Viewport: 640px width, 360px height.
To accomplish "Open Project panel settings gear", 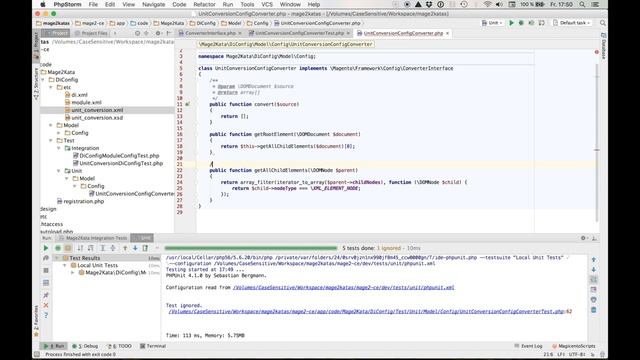I will [x=158, y=33].
